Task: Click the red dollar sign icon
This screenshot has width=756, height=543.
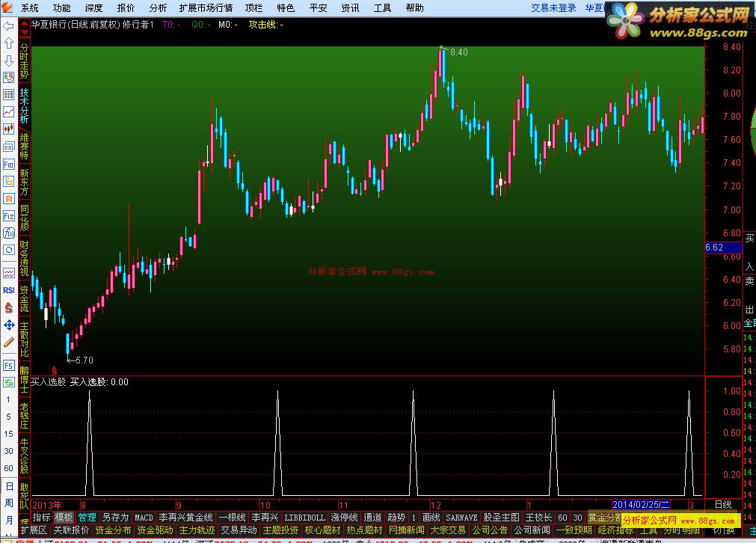Action: point(8,307)
